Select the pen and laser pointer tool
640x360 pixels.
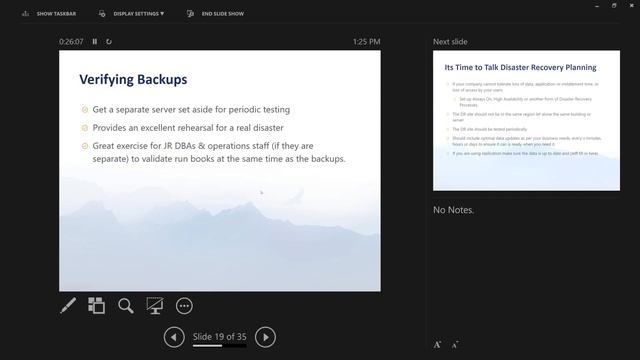coord(68,305)
